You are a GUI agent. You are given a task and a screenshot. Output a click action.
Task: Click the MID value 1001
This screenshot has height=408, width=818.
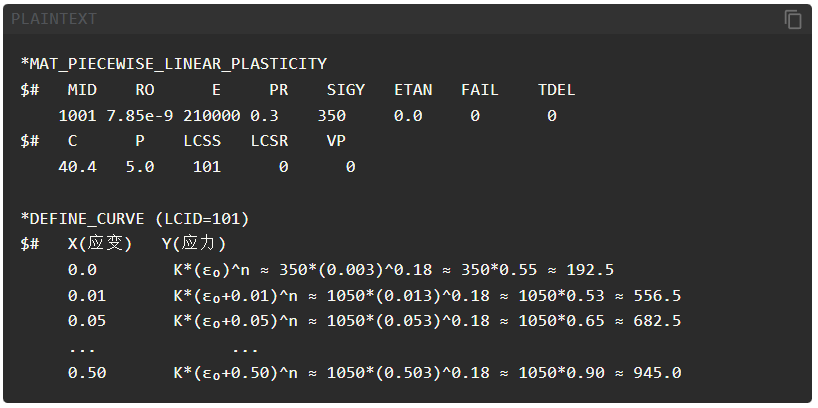click(x=77, y=116)
